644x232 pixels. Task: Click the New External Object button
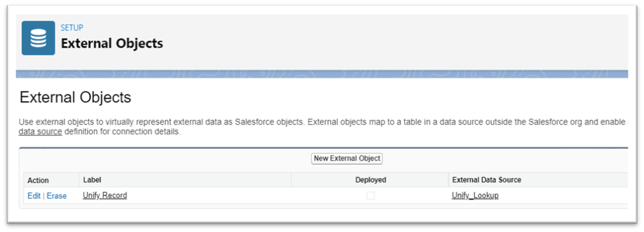(x=347, y=158)
